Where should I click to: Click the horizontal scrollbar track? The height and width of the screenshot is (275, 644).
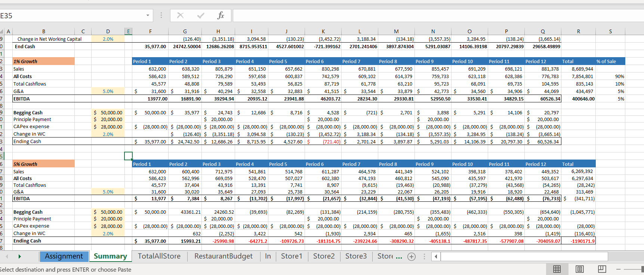point(524,257)
